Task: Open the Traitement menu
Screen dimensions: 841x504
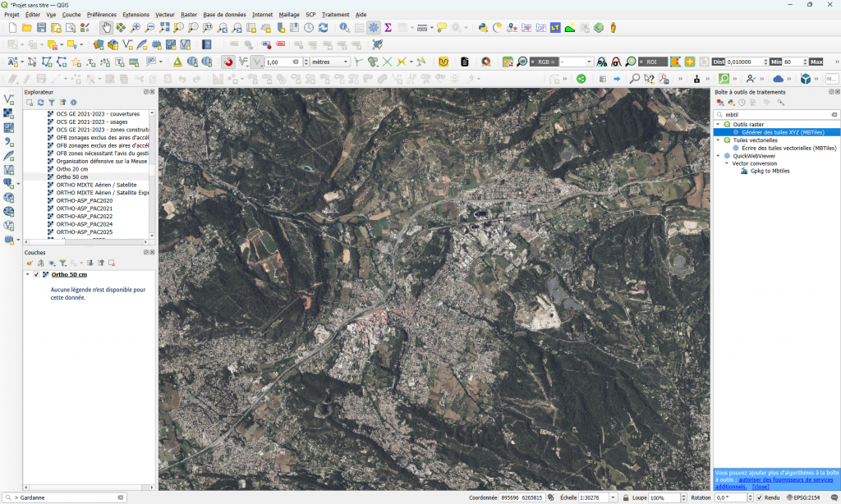Action: pos(335,15)
